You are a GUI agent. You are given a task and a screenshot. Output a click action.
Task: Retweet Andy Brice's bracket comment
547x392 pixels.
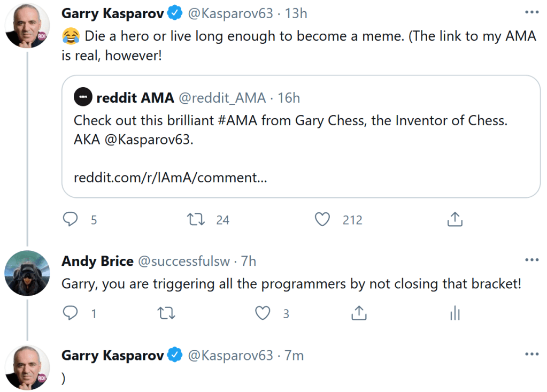tap(167, 313)
